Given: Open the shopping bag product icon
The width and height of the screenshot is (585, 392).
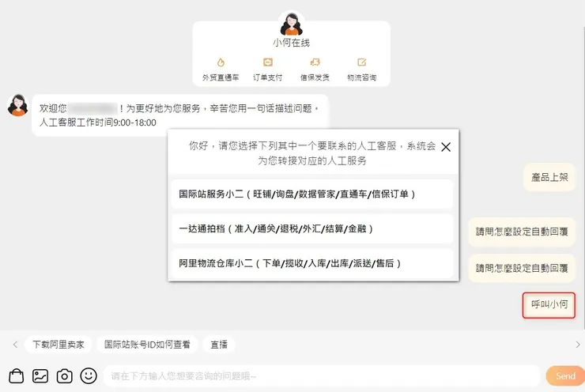Looking at the screenshot, I should [x=16, y=376].
